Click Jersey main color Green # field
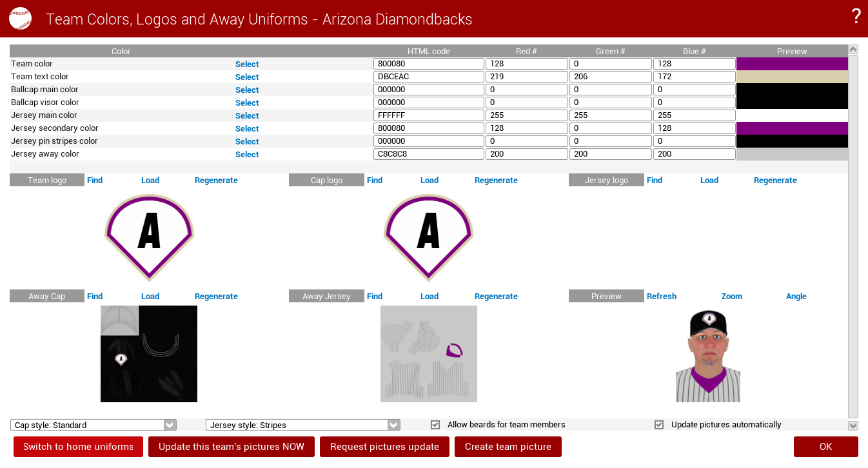Image resolution: width=868 pixels, height=468 pixels. [x=611, y=115]
